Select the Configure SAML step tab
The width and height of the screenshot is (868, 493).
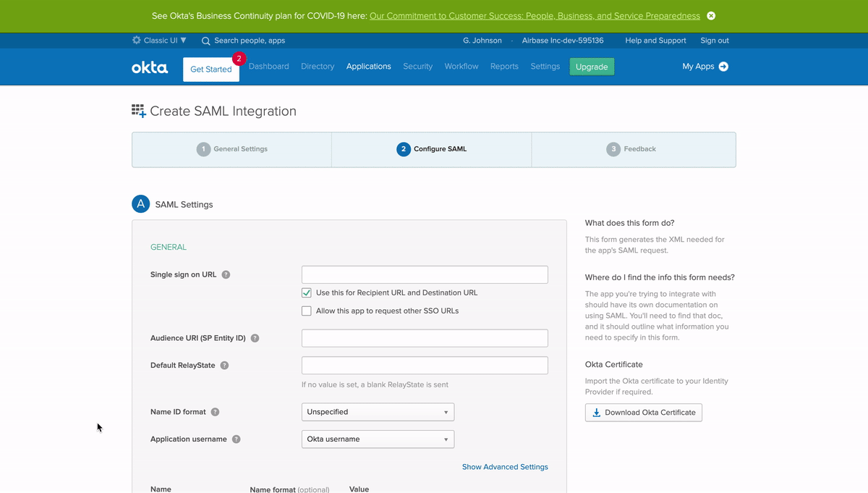pos(431,150)
